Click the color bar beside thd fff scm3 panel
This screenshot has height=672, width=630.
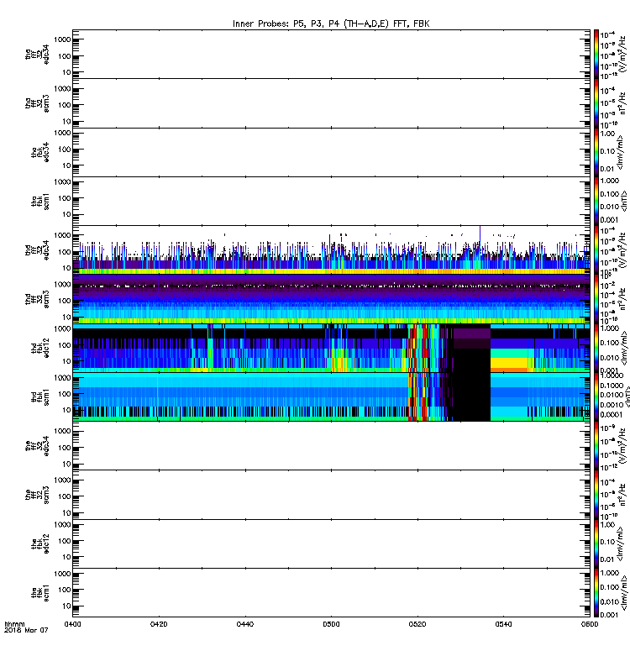pos(596,299)
